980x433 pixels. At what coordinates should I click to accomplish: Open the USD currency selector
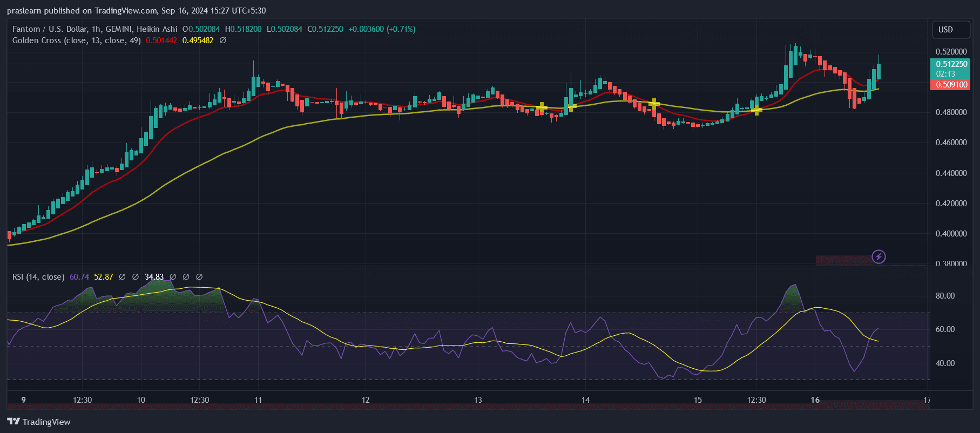(951, 30)
